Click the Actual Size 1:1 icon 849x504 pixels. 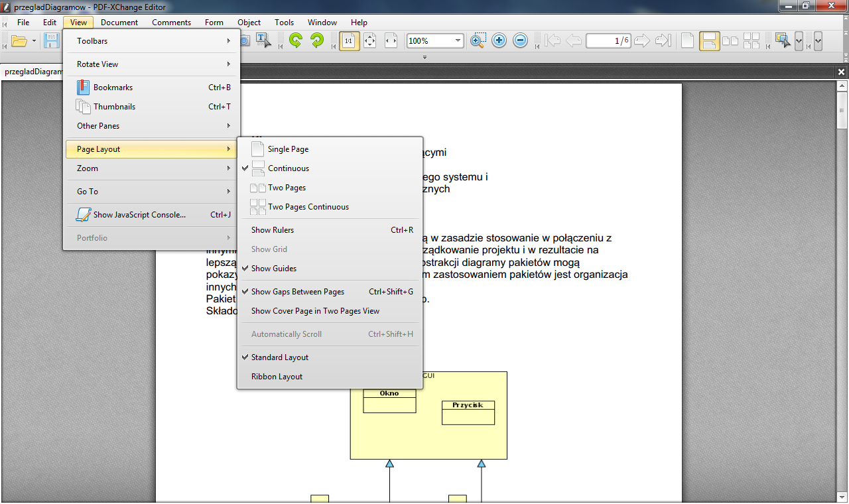349,41
